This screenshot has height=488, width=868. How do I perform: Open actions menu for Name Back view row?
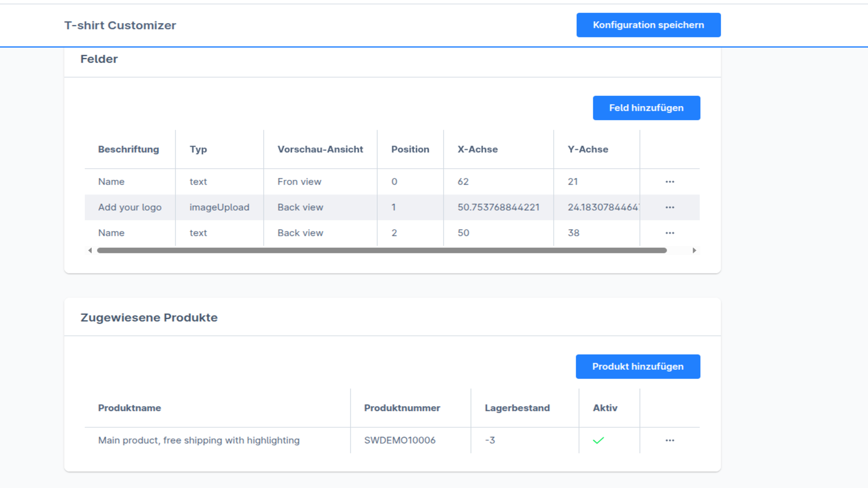pyautogui.click(x=670, y=233)
